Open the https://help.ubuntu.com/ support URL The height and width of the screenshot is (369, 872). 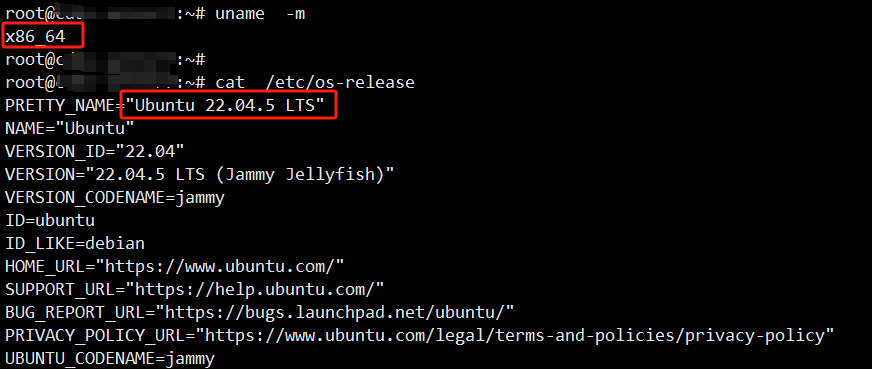point(255,289)
